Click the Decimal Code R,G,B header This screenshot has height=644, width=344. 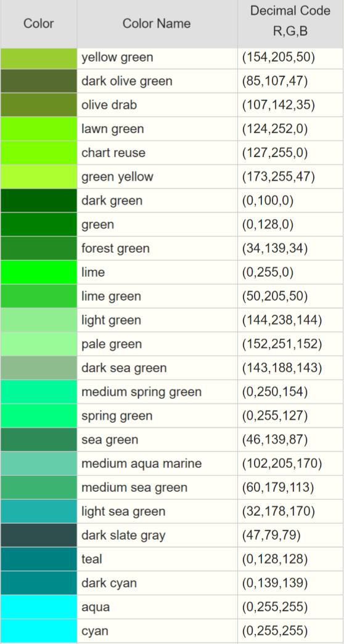(290, 24)
